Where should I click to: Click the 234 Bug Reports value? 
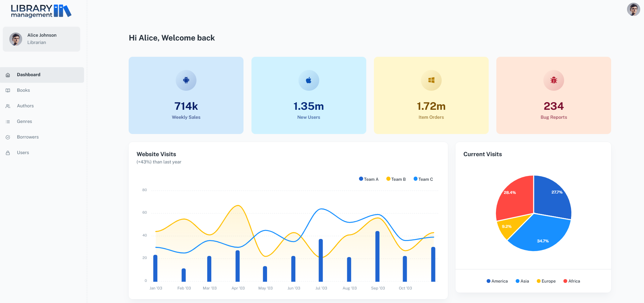554,106
